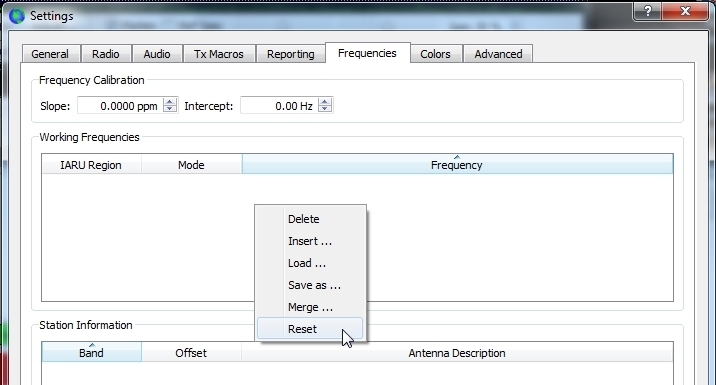This screenshot has height=385, width=716.
Task: Increase Intercept value with up arrow
Action: [325, 101]
